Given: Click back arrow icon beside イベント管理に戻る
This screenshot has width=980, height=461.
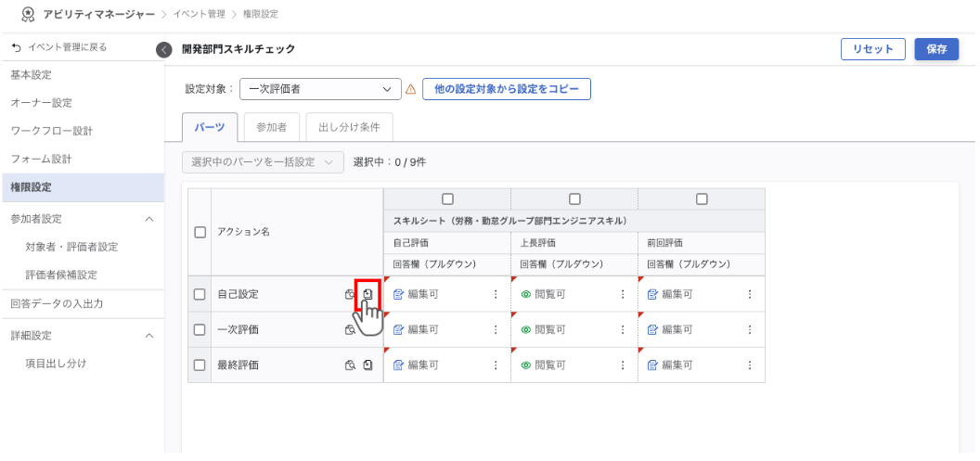Looking at the screenshot, I should pyautogui.click(x=17, y=47).
